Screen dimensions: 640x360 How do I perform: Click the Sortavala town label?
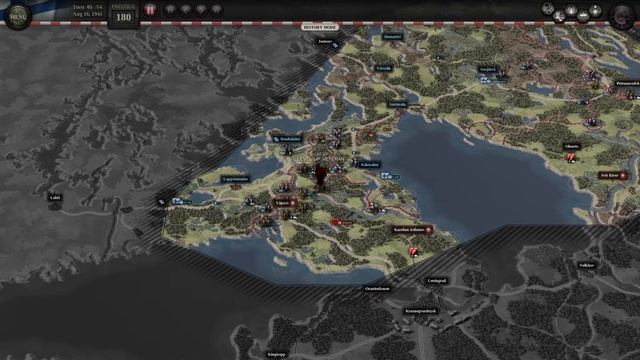397,104
